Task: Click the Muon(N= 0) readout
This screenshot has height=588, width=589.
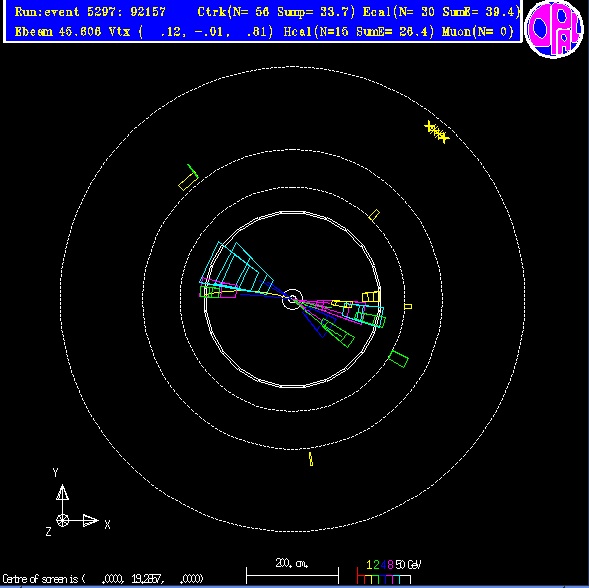Action: pyautogui.click(x=478, y=32)
